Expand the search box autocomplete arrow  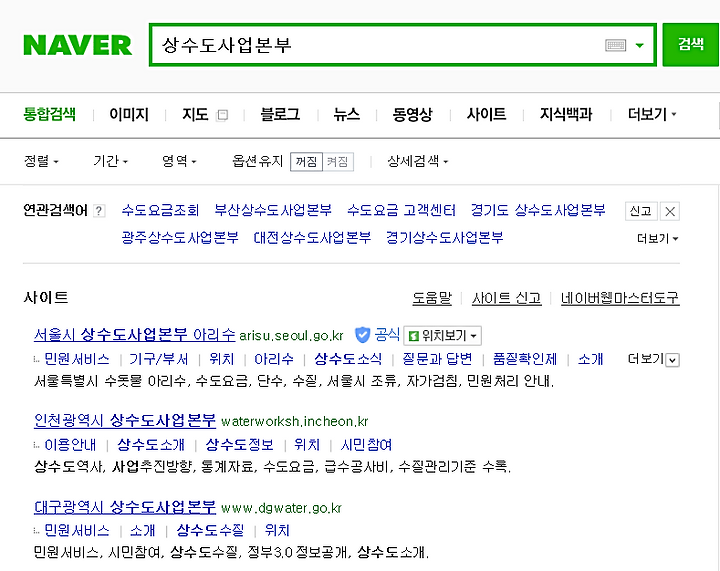click(x=639, y=45)
